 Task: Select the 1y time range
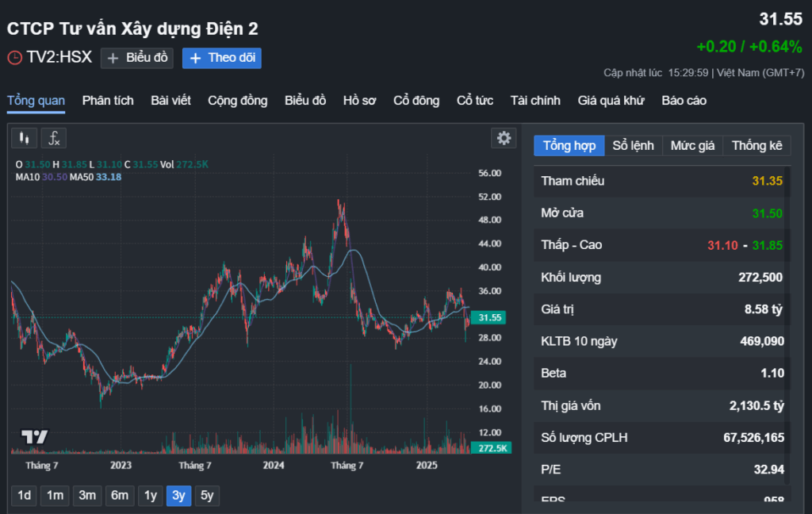(150, 496)
